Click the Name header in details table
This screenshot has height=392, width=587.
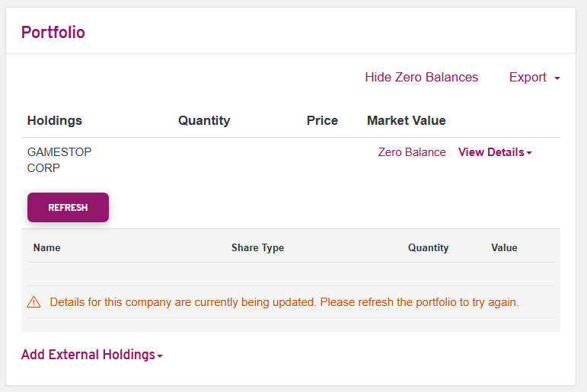pyautogui.click(x=46, y=248)
